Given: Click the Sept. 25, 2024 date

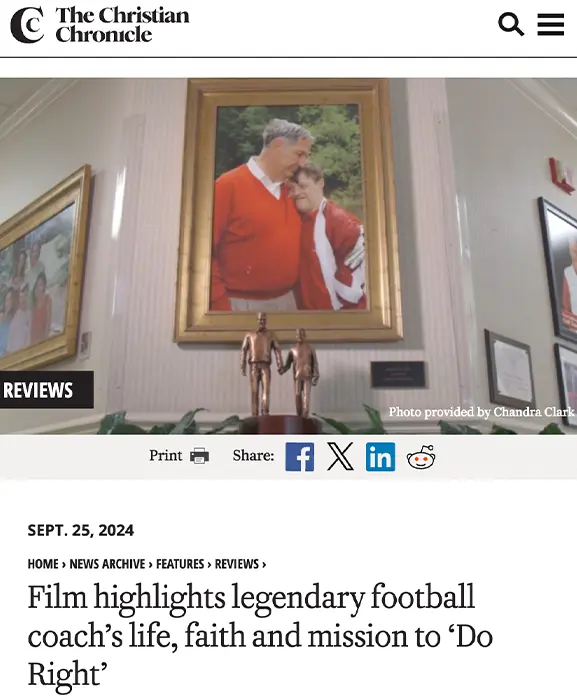Looking at the screenshot, I should (x=80, y=530).
